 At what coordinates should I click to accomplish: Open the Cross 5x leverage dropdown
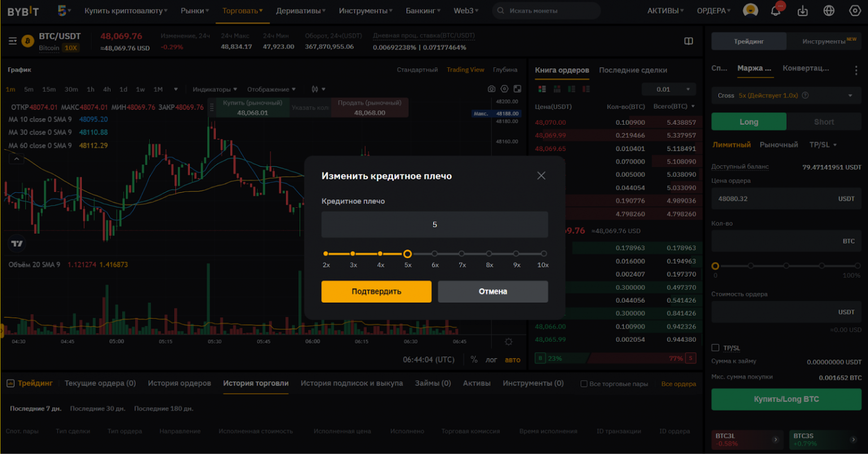[x=786, y=95]
